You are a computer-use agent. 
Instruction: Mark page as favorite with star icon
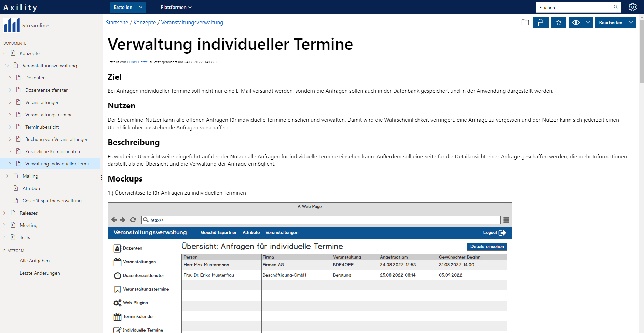(x=559, y=23)
